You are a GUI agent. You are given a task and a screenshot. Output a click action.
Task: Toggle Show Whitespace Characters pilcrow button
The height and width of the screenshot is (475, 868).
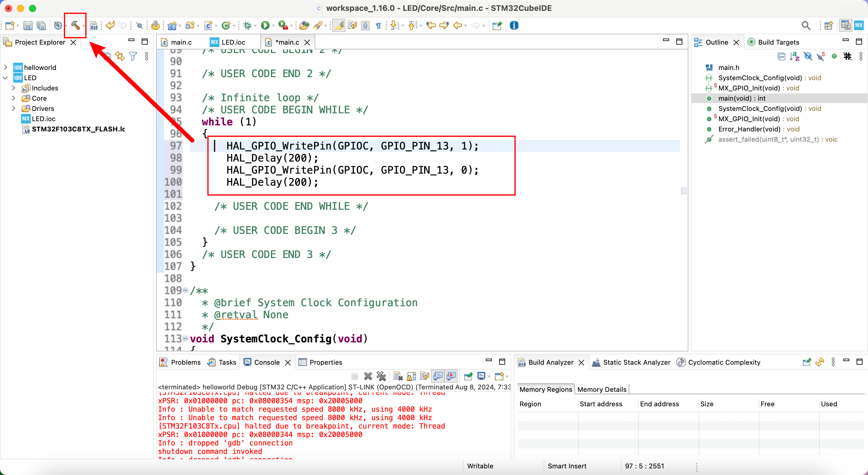pos(379,26)
